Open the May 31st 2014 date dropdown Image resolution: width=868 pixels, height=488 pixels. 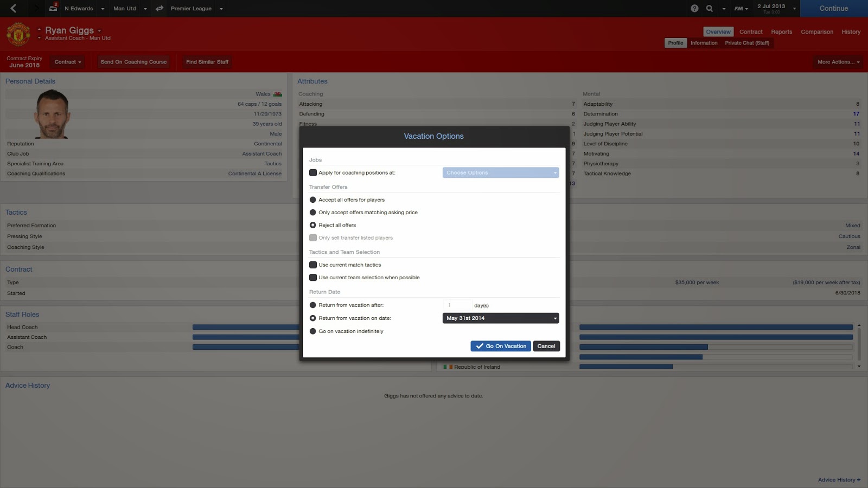[x=501, y=318]
